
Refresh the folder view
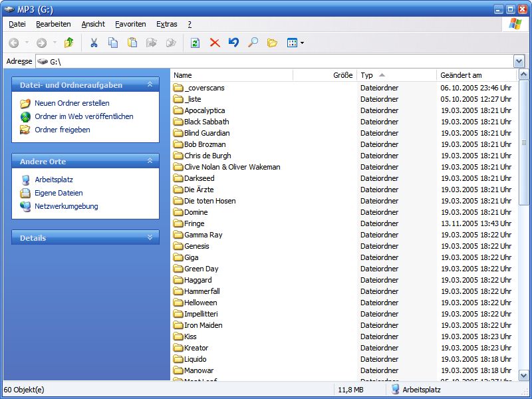tap(195, 43)
